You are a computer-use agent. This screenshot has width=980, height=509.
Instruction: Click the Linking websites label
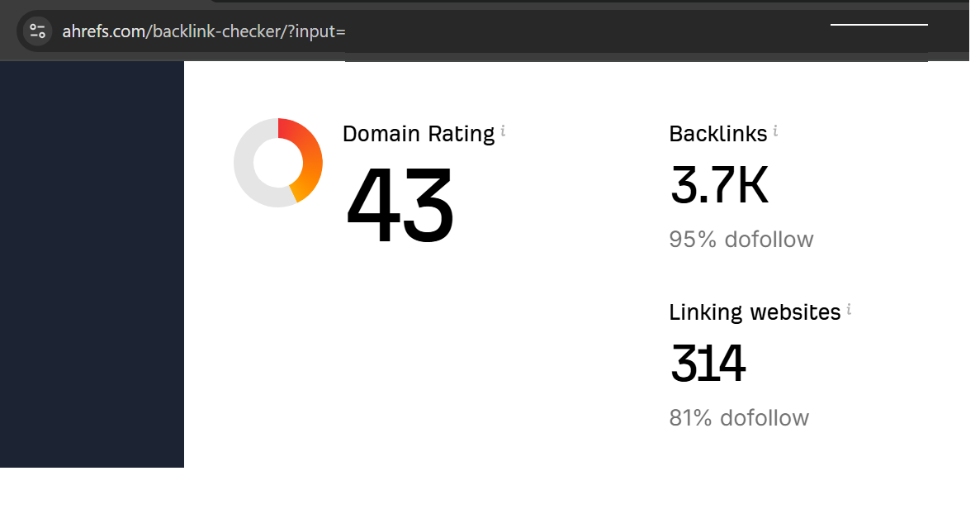pos(755,312)
